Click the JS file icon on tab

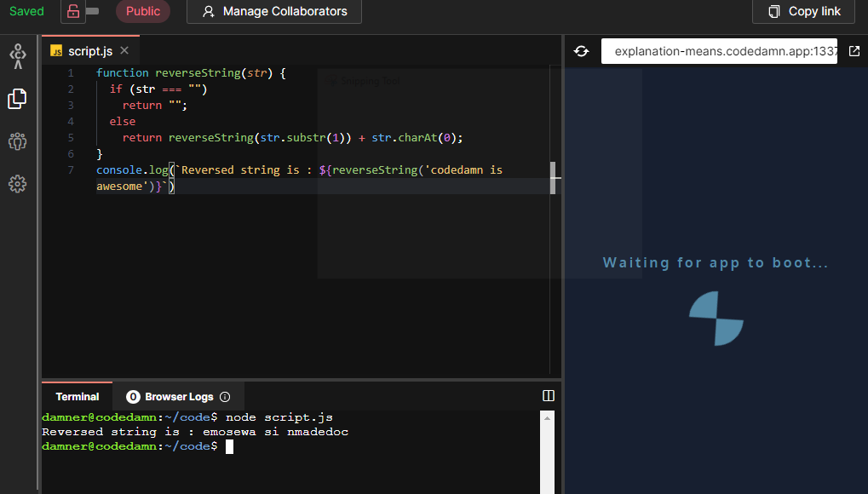click(x=56, y=51)
